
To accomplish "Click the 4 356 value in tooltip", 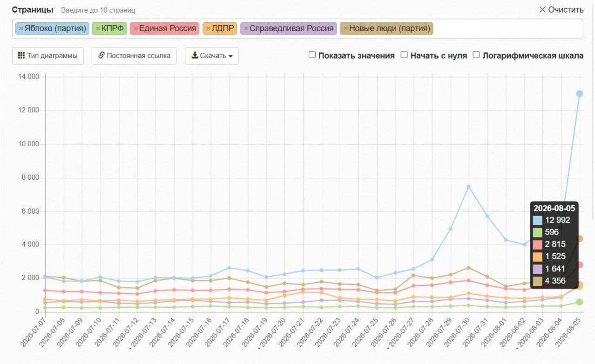I will click(x=555, y=281).
